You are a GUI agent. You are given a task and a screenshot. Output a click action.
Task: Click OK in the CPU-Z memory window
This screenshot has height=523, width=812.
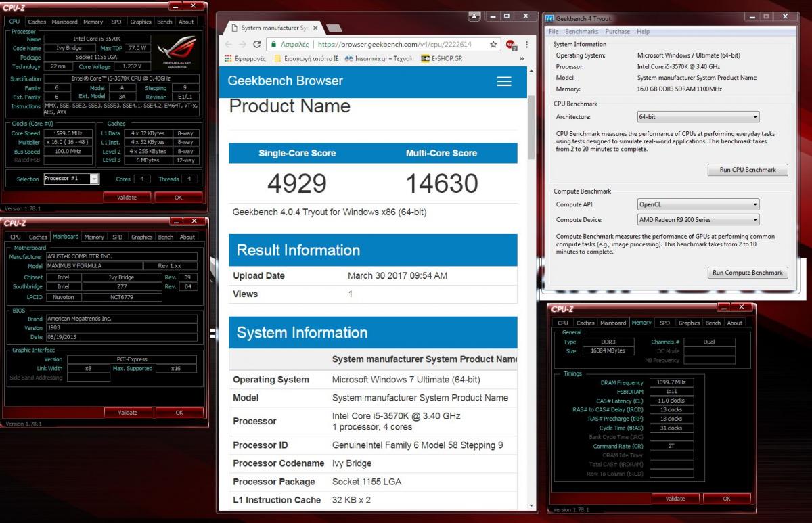[727, 499]
